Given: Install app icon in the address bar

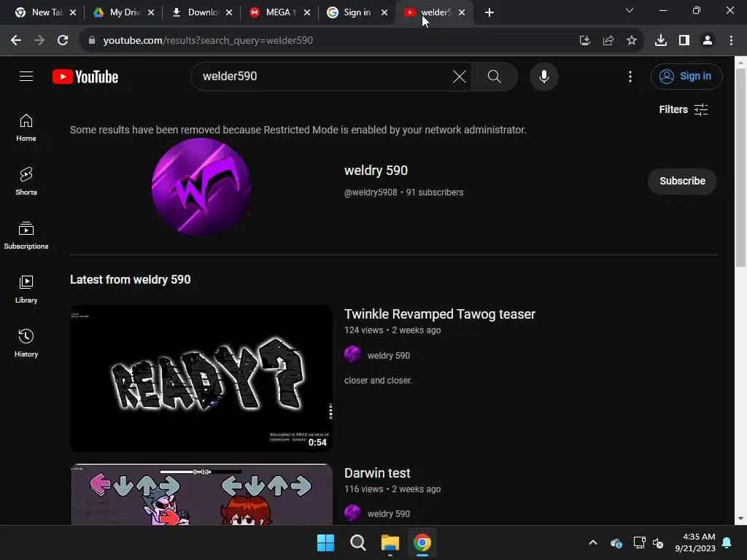Looking at the screenshot, I should (585, 41).
